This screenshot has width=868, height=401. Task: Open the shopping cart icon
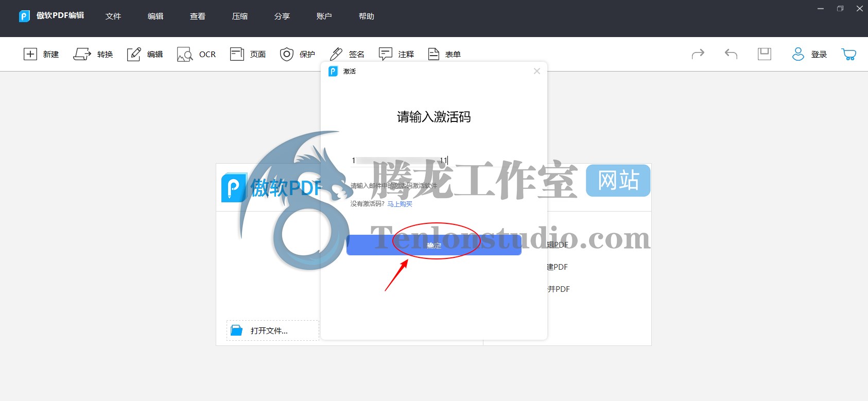pyautogui.click(x=848, y=54)
